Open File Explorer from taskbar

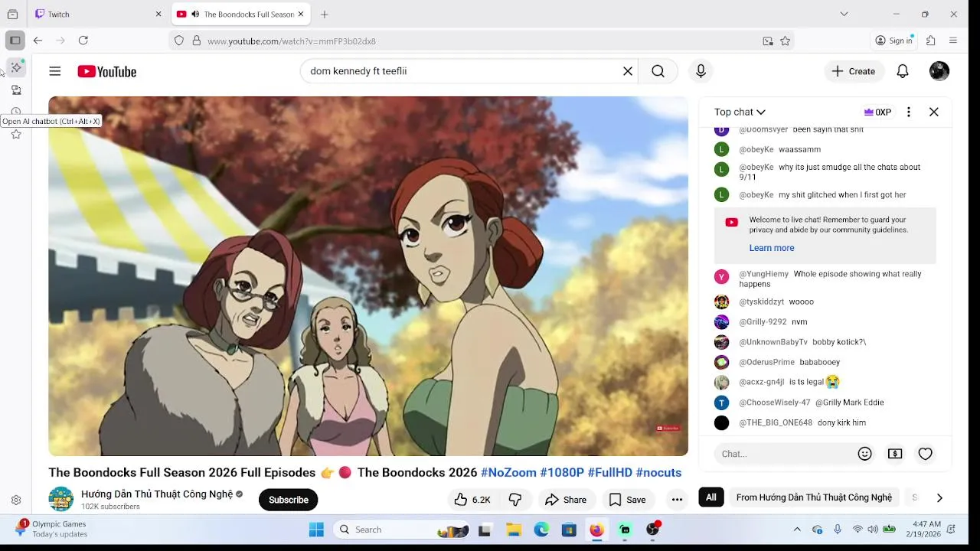tap(514, 530)
